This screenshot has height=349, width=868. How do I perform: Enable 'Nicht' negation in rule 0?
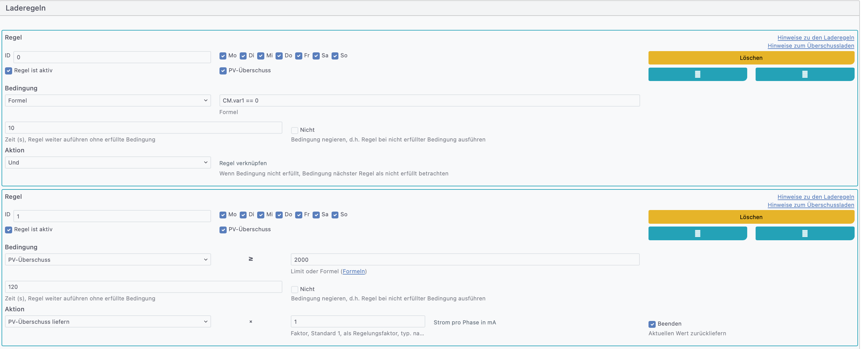coord(295,131)
